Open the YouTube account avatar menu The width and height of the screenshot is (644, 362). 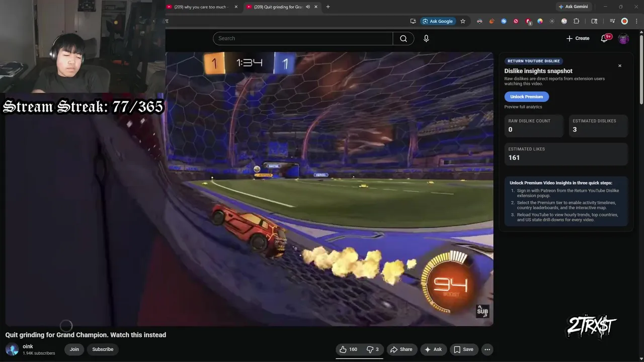[x=623, y=38]
